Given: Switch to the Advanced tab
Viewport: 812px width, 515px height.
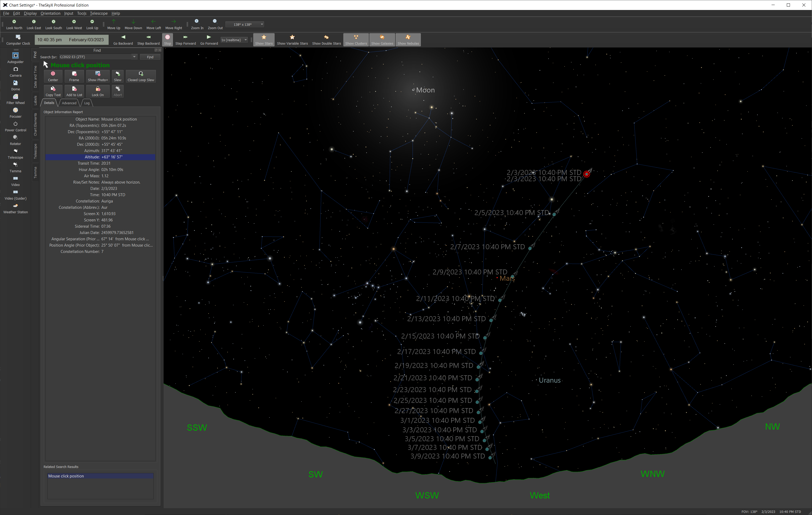Looking at the screenshot, I should point(69,103).
